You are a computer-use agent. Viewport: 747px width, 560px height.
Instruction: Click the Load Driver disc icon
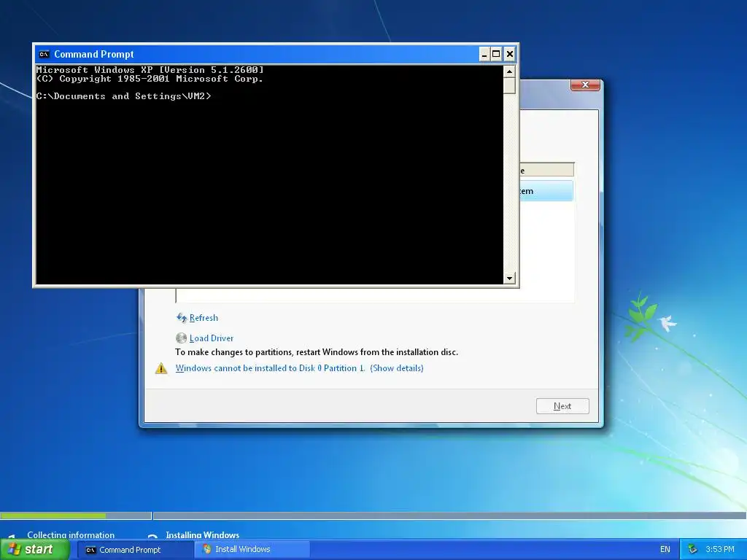[181, 338]
